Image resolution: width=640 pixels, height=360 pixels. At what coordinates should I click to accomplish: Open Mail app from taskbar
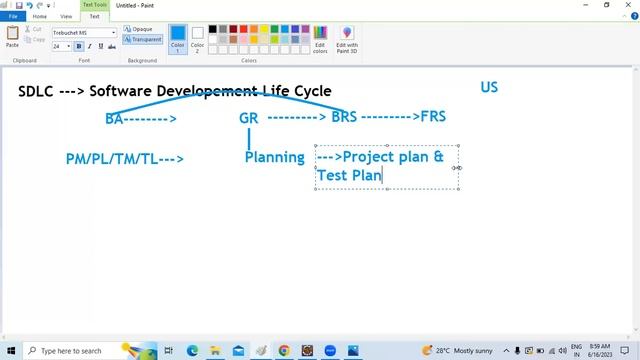[x=238, y=351]
